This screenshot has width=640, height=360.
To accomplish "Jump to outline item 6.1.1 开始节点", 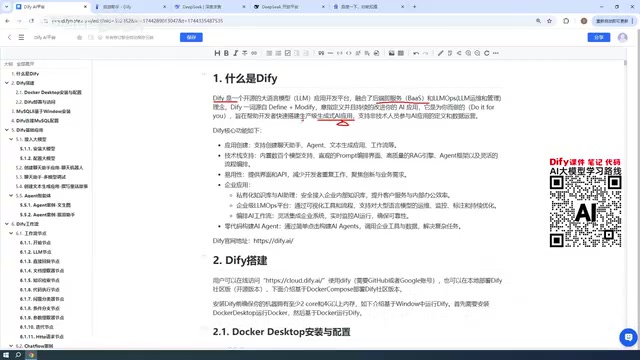I will pyautogui.click(x=35, y=242).
